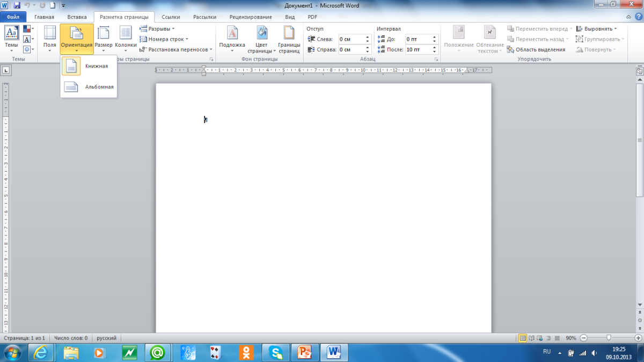Click the До spacing input field

click(x=422, y=39)
